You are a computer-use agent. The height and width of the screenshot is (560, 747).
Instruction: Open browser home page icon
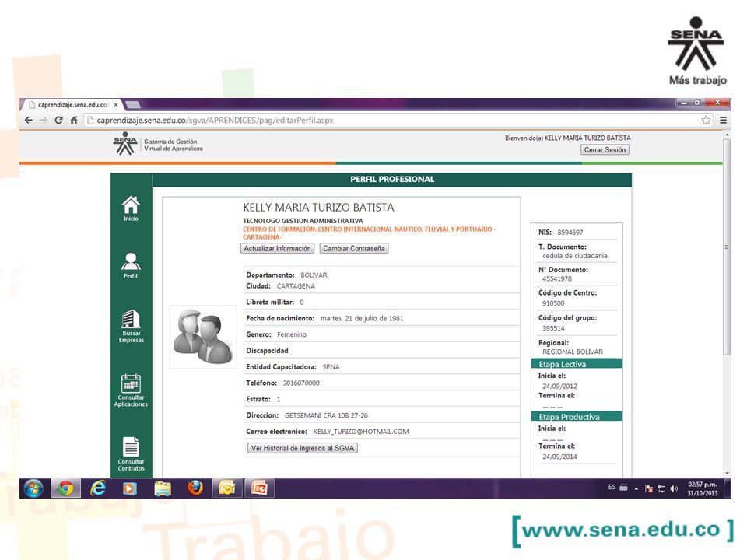click(73, 120)
